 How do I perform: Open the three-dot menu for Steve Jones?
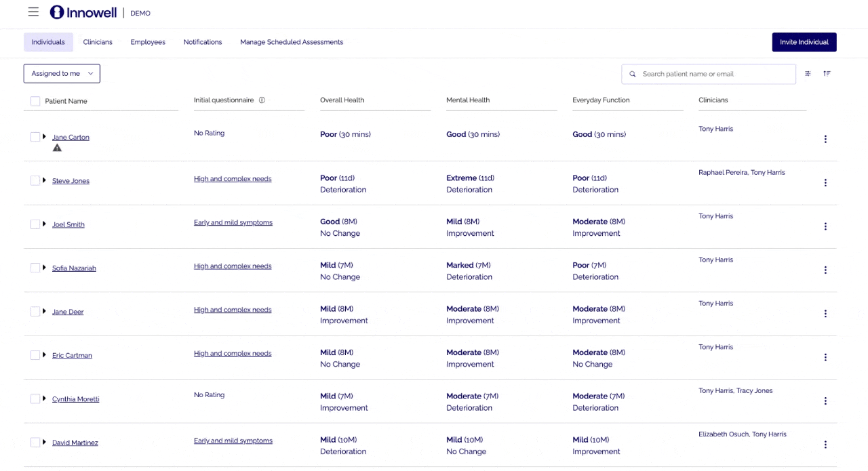pyautogui.click(x=825, y=183)
